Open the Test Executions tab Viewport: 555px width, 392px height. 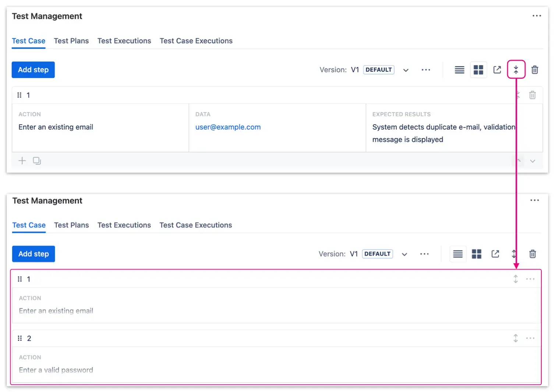(x=124, y=41)
